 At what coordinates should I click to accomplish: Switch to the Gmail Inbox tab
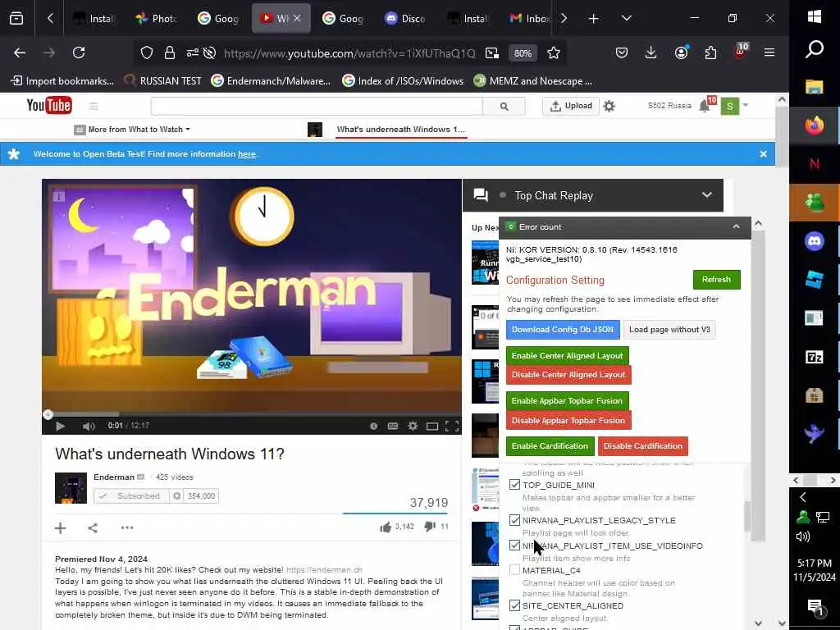pyautogui.click(x=530, y=18)
